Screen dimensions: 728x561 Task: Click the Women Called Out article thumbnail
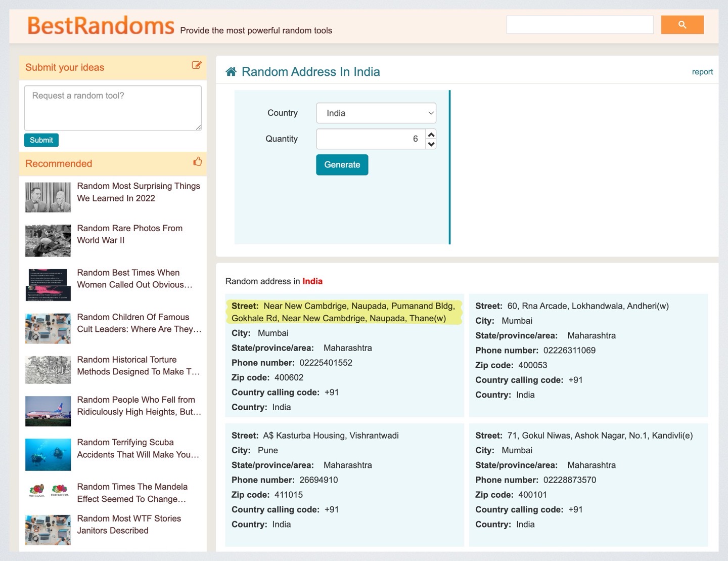(48, 285)
